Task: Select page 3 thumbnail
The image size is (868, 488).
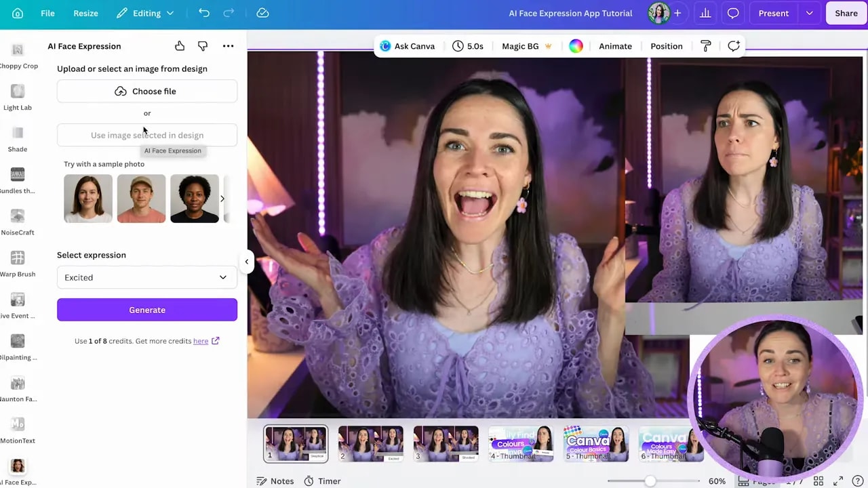Action: (x=446, y=444)
